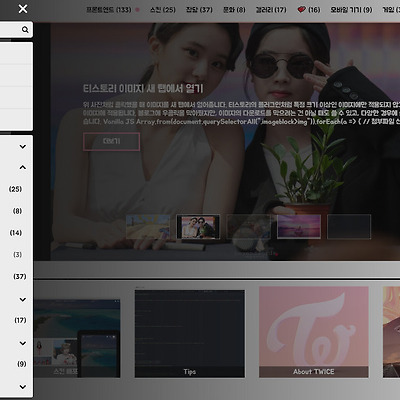Click the 더보기 button on the hero banner
400x400 pixels.
[111, 141]
